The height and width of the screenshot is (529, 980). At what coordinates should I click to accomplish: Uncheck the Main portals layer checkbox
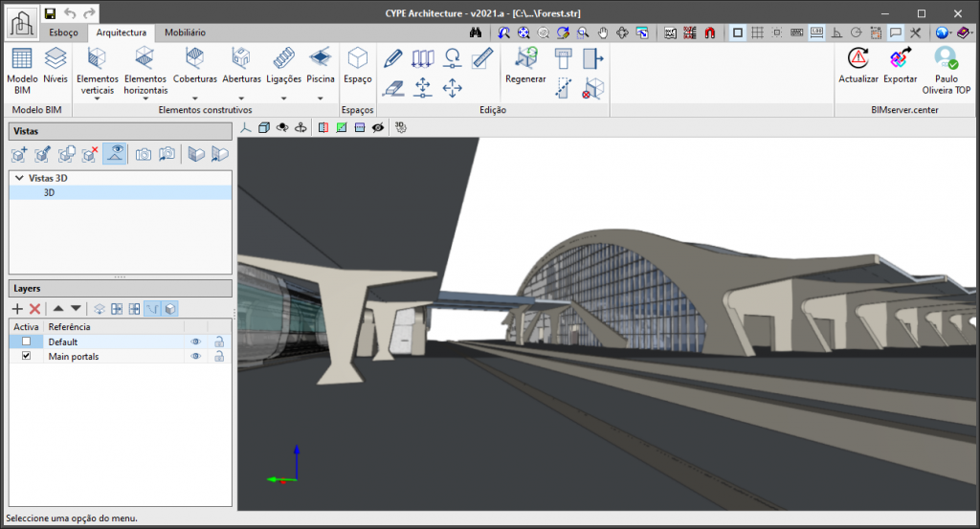pyautogui.click(x=27, y=356)
